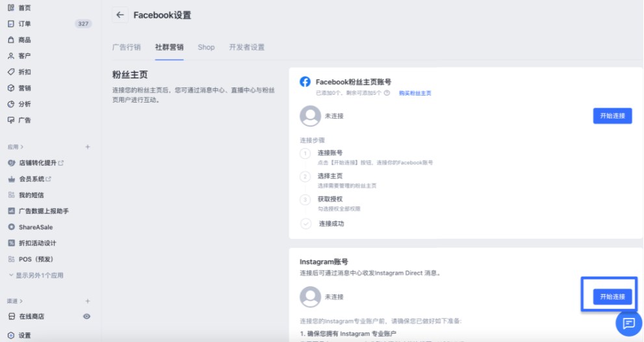Open the 设置 gear icon in sidebar
This screenshot has width=644, height=342.
pyautogui.click(x=11, y=336)
